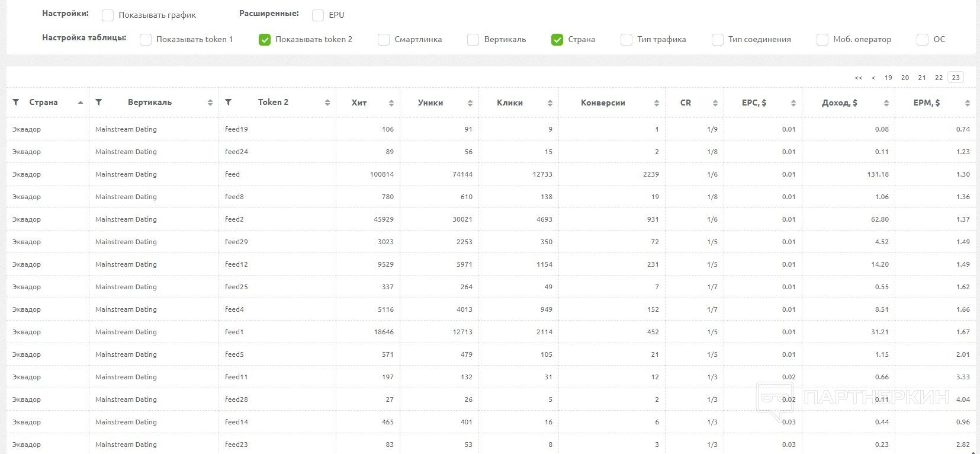Sort by CR column arrows

[715, 103]
